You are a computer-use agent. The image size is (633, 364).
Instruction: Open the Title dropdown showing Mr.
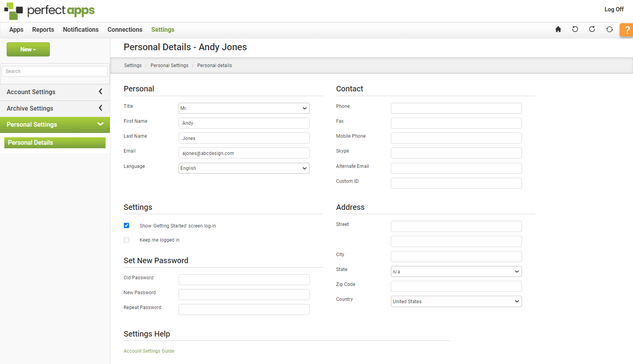(x=244, y=108)
